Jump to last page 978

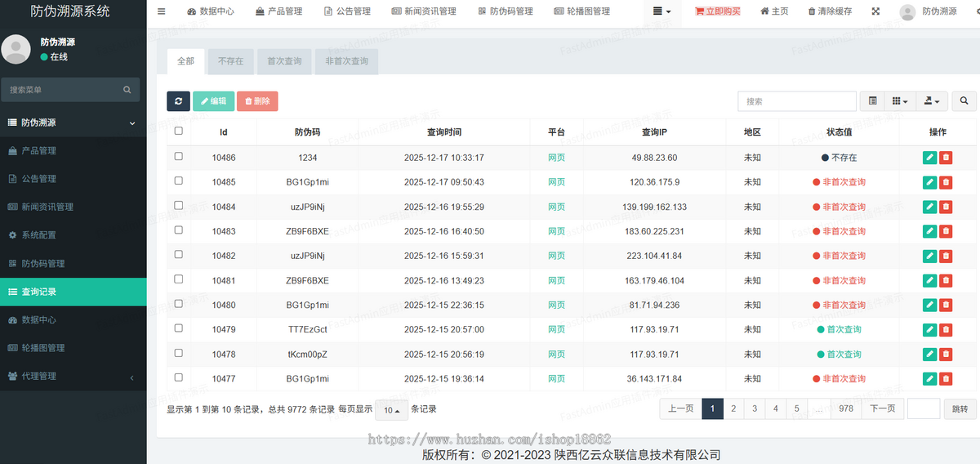point(846,408)
